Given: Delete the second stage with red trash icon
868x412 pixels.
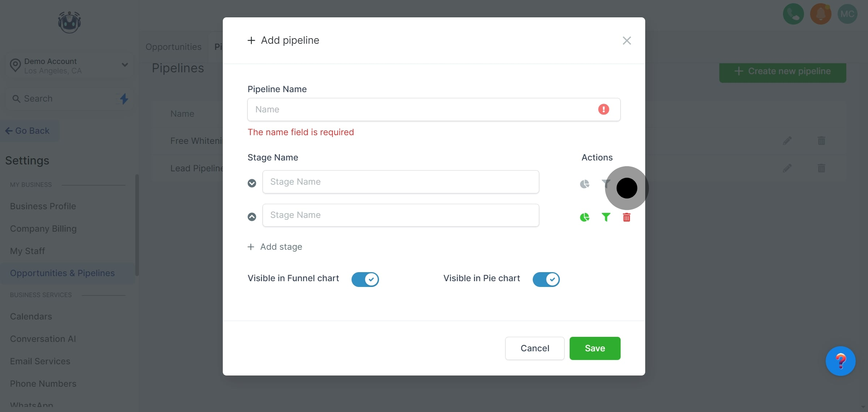Looking at the screenshot, I should (627, 217).
